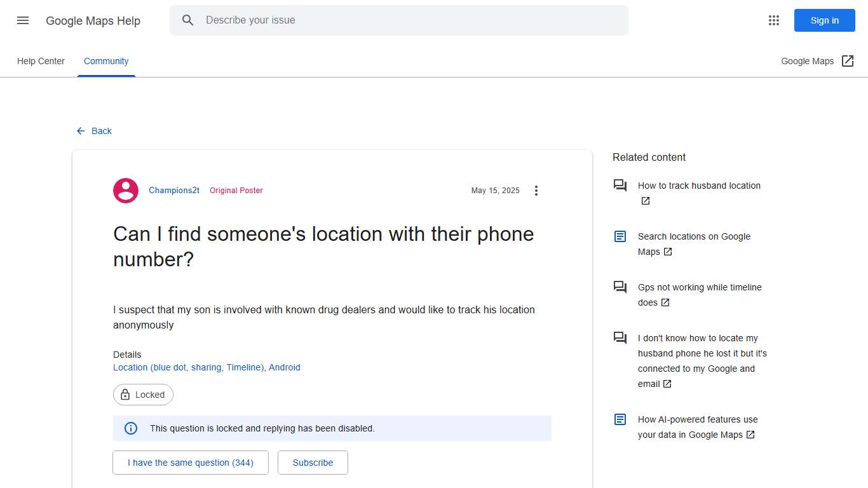Click the padlock icon on the Locked badge
The image size is (868, 488).
tap(126, 394)
